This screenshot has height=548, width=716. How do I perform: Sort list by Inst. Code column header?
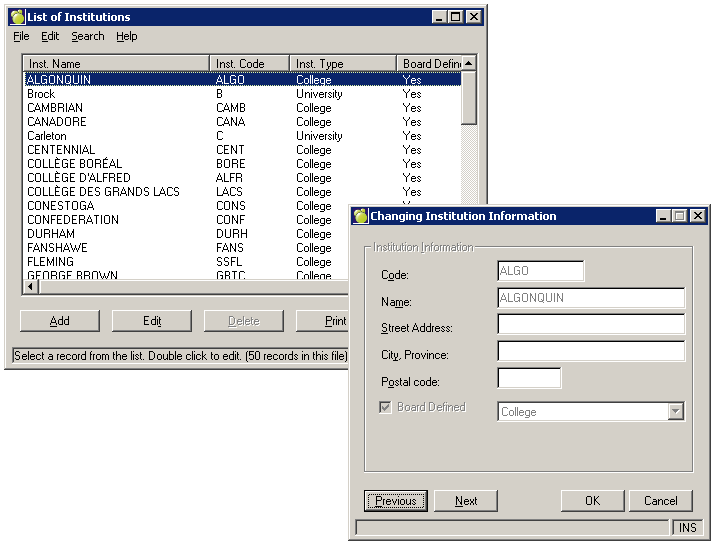(249, 64)
